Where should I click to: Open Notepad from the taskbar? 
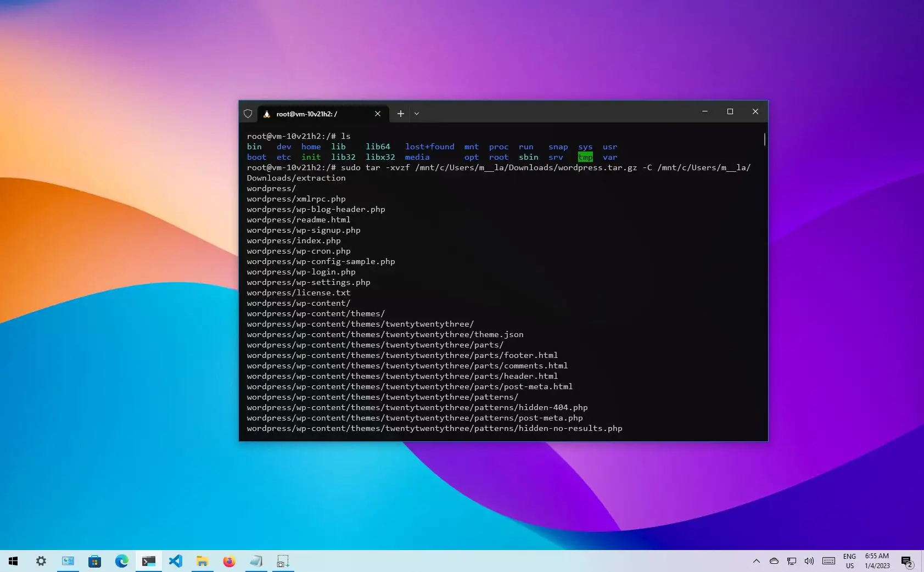coord(255,561)
